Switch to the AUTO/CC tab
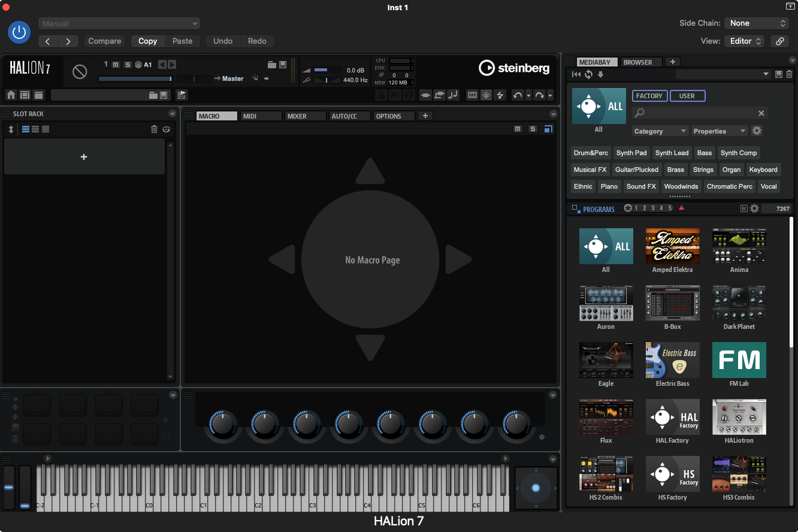Viewport: 798px width, 532px height. click(x=350, y=116)
